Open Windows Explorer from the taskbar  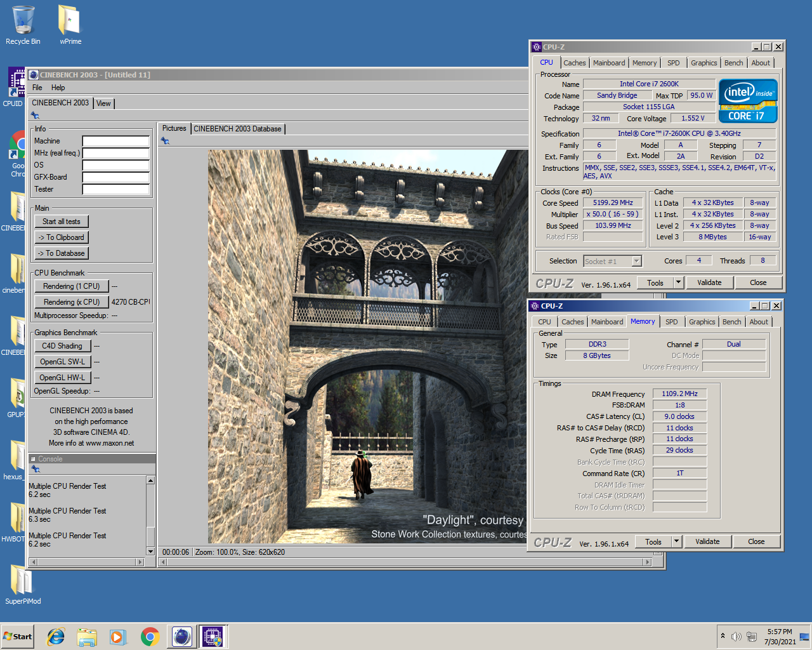(87, 637)
